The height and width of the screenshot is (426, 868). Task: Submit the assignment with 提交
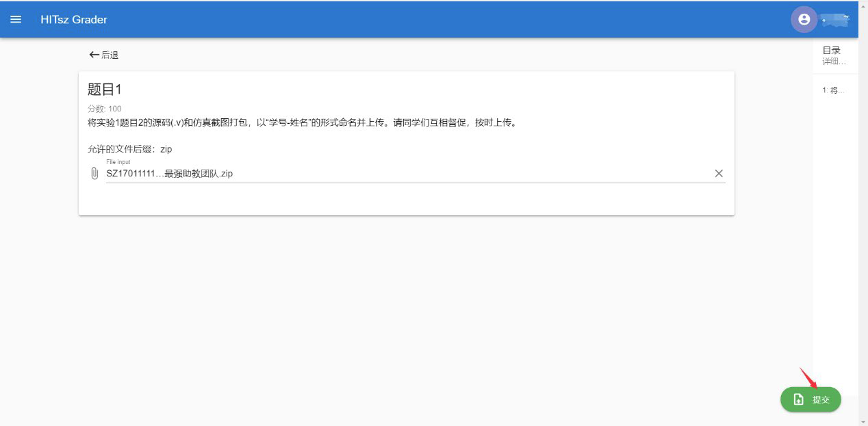coord(820,399)
